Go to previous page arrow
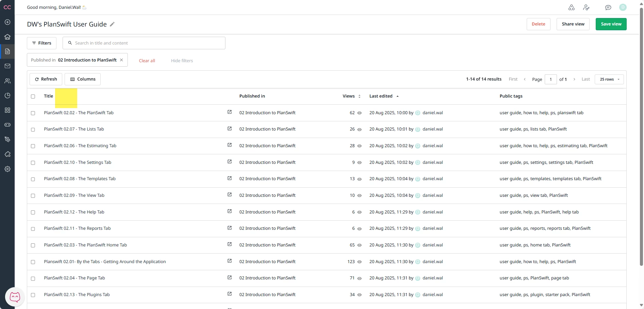This screenshot has width=644, height=309. [x=525, y=79]
